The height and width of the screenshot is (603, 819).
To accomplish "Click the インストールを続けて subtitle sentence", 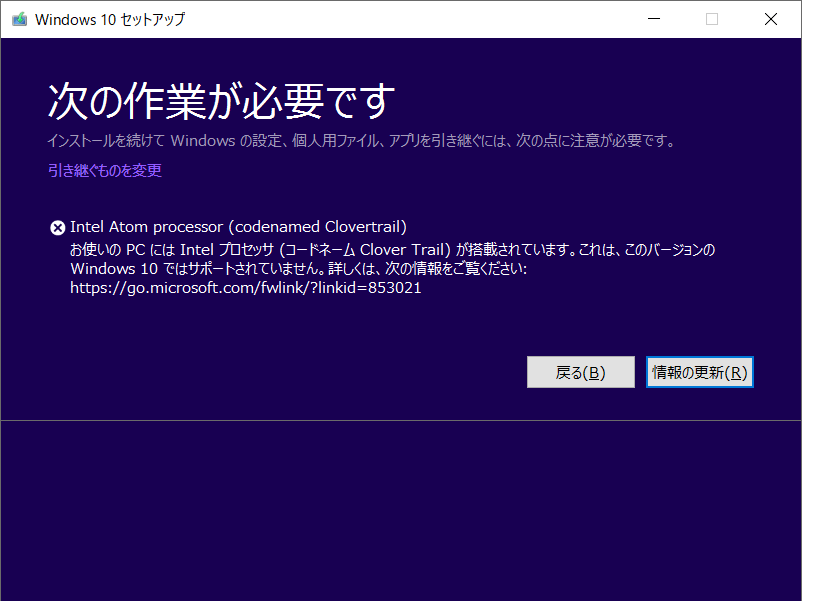I will pyautogui.click(x=361, y=141).
